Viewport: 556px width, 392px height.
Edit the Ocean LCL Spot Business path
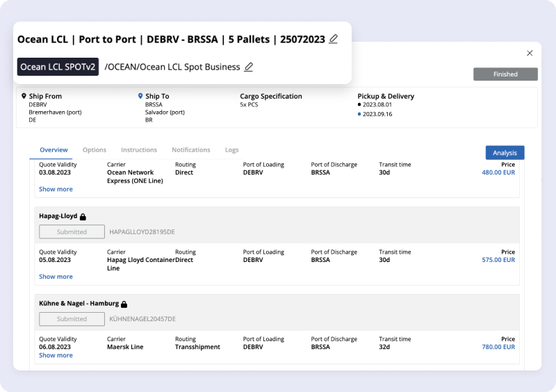click(249, 67)
